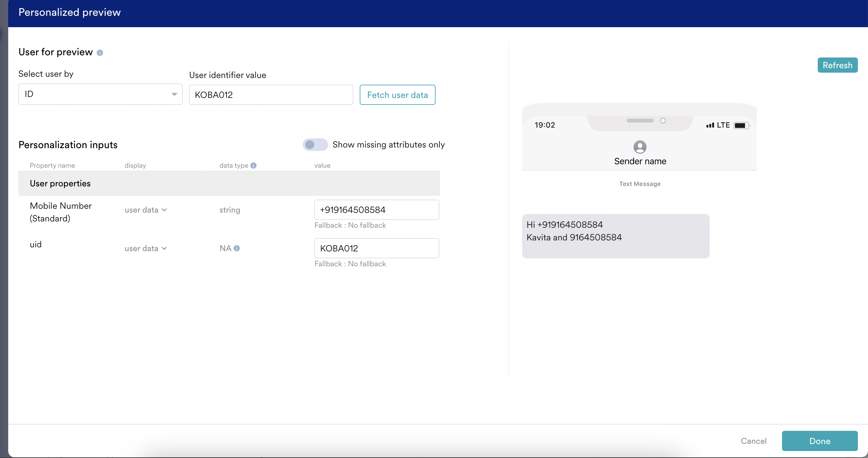Click Sender name label in phone preview
Image resolution: width=868 pixels, height=458 pixels.
click(x=639, y=161)
